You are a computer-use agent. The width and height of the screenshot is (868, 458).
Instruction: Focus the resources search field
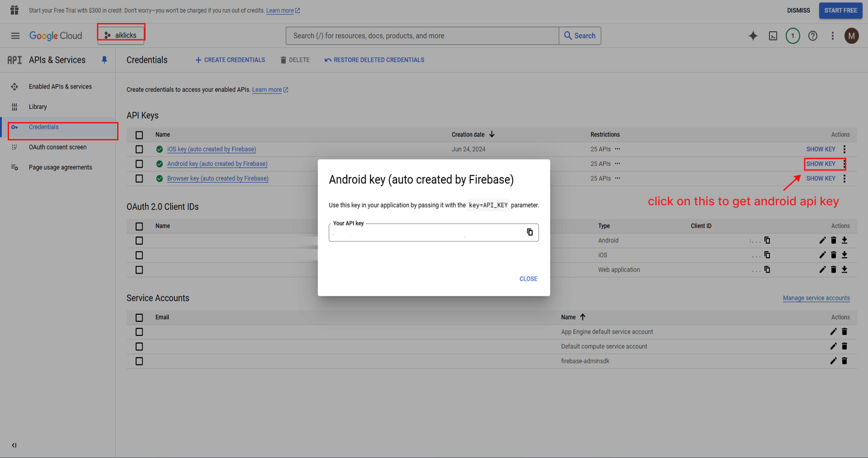pyautogui.click(x=423, y=36)
